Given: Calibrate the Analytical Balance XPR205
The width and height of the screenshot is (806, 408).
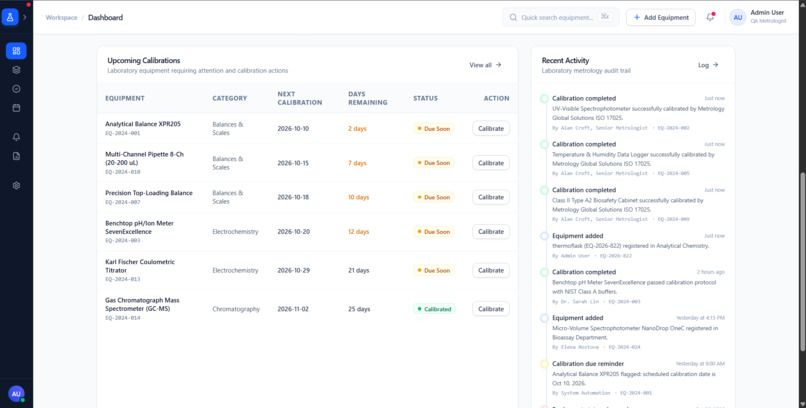Looking at the screenshot, I should point(491,128).
